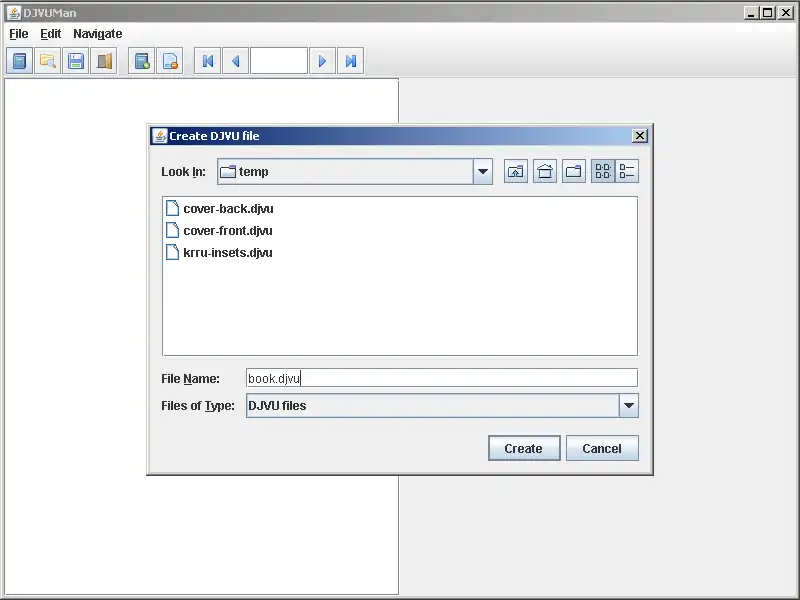The image size is (800, 600).
Task: Click the File Name input field
Action: pyautogui.click(x=442, y=378)
